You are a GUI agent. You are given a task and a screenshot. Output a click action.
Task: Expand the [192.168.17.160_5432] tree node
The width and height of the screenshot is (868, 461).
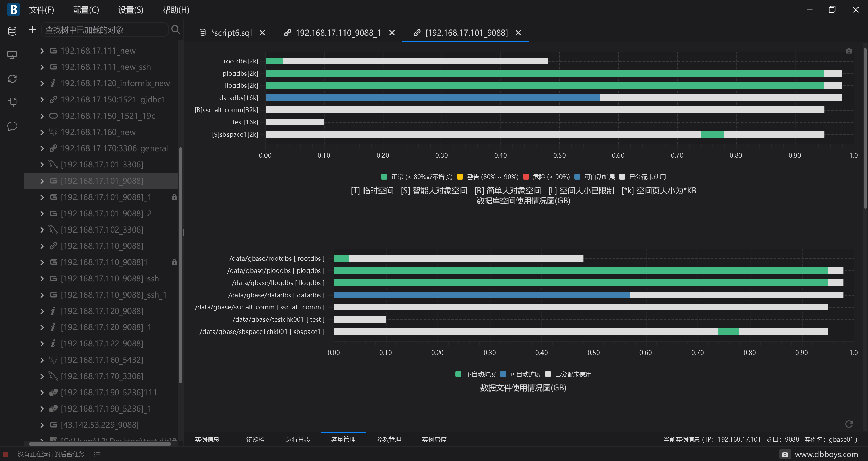(x=42, y=360)
